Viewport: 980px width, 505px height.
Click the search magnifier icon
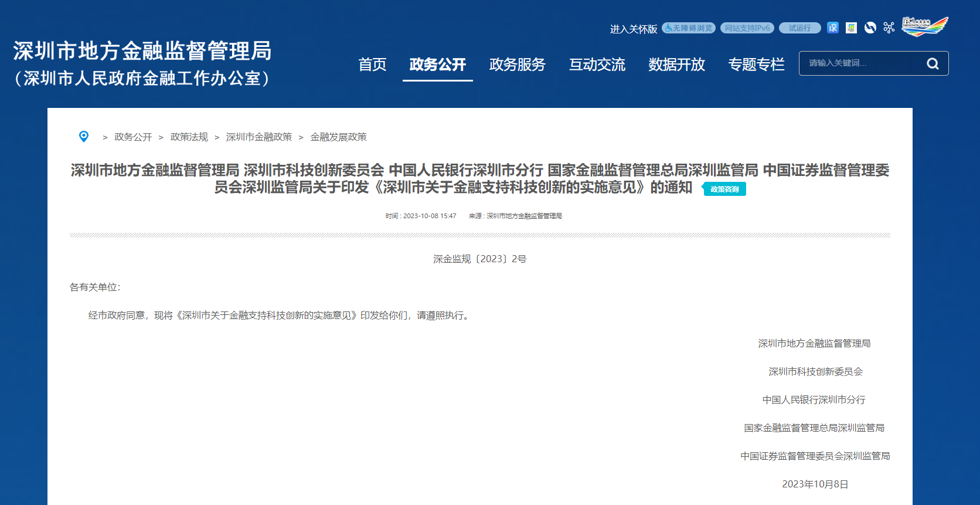coord(933,63)
